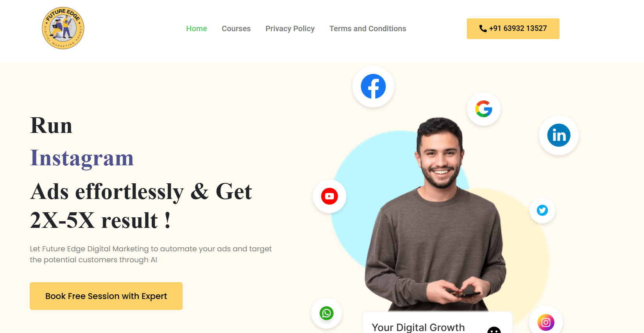
Task: Click the YouTube play icon
Action: point(330,196)
